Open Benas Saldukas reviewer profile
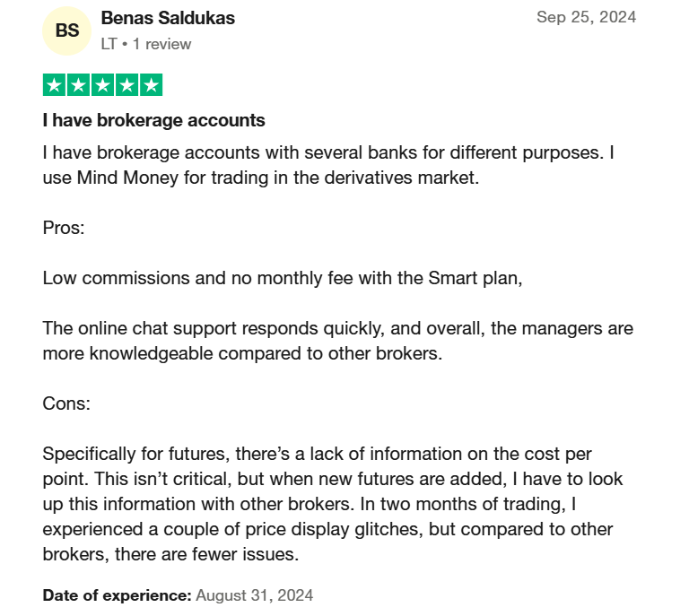Screen dimensions: 689x616 [x=168, y=18]
